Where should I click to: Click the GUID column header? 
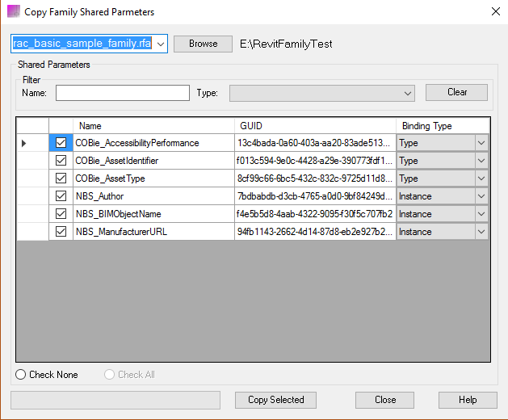[315, 126]
